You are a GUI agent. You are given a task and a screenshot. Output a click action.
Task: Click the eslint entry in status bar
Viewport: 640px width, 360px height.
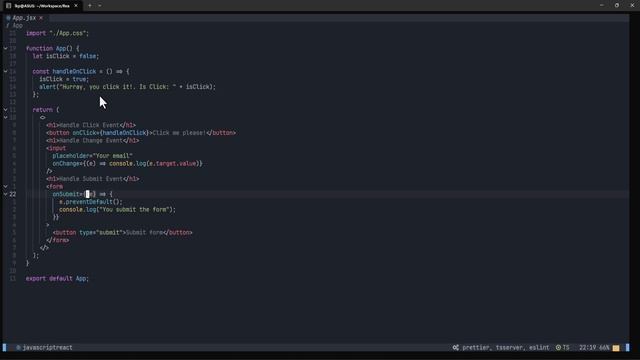pos(539,347)
